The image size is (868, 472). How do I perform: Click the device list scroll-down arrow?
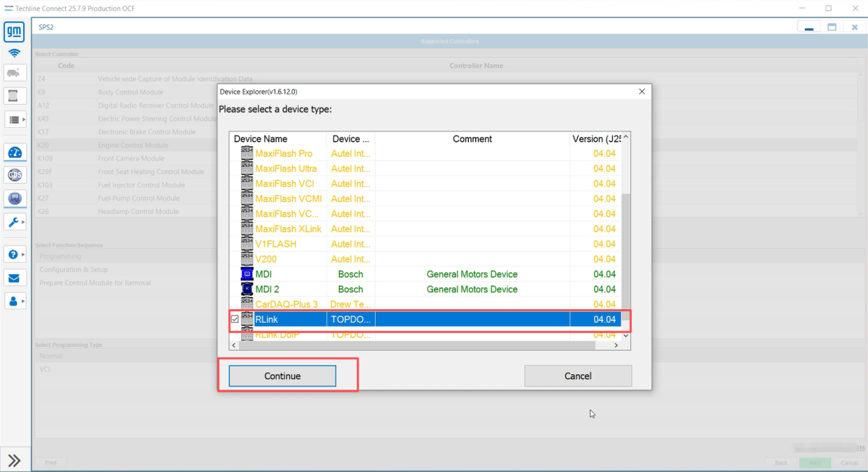[x=626, y=335]
